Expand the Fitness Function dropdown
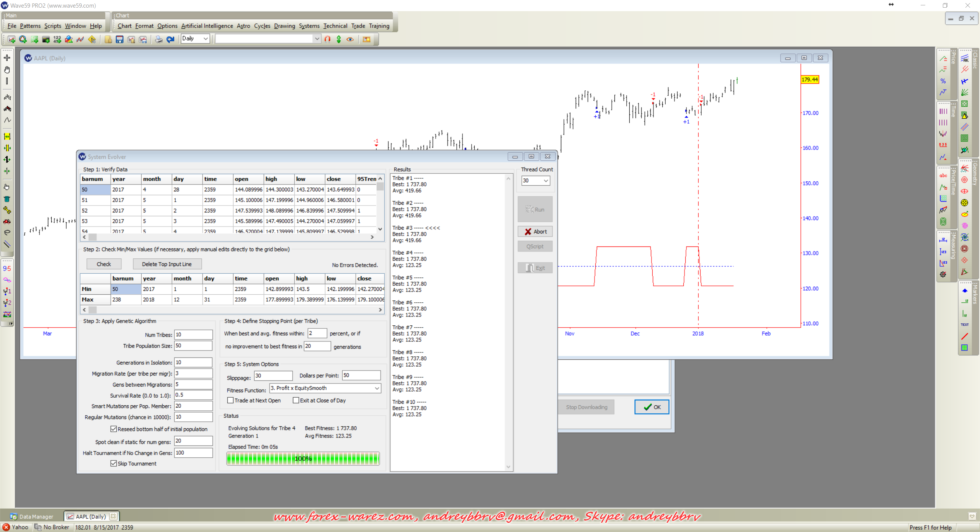Viewport: 980px width, 532px height. (x=377, y=388)
